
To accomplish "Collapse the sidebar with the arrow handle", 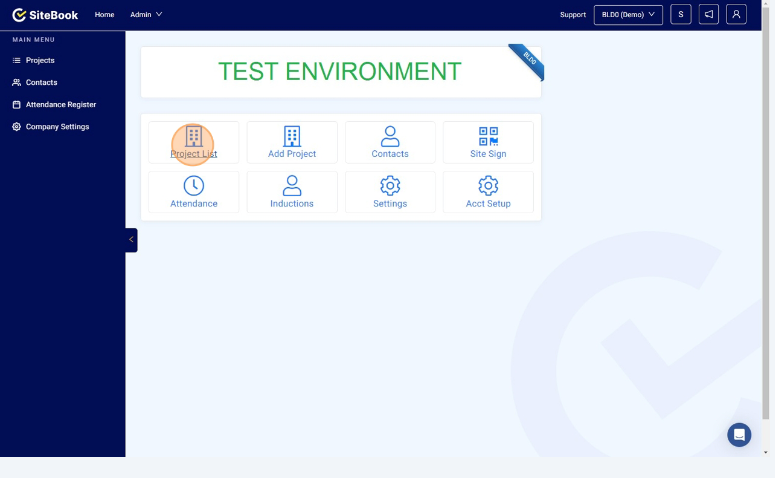I will [131, 240].
